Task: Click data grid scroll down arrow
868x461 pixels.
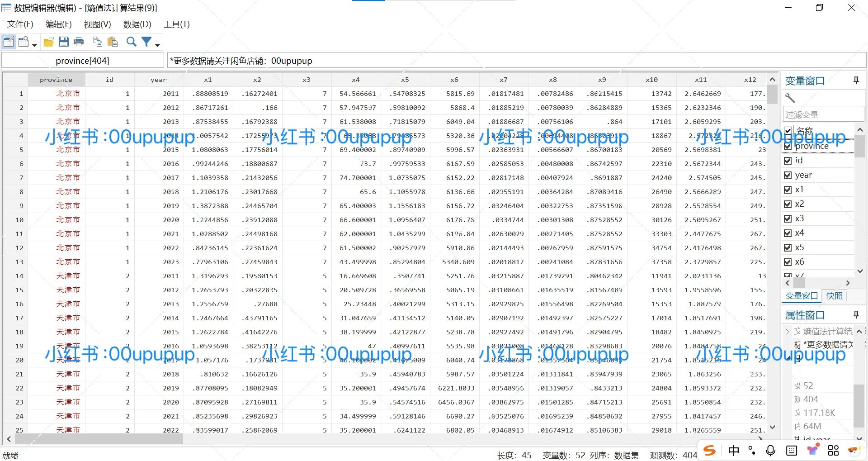Action: [772, 427]
